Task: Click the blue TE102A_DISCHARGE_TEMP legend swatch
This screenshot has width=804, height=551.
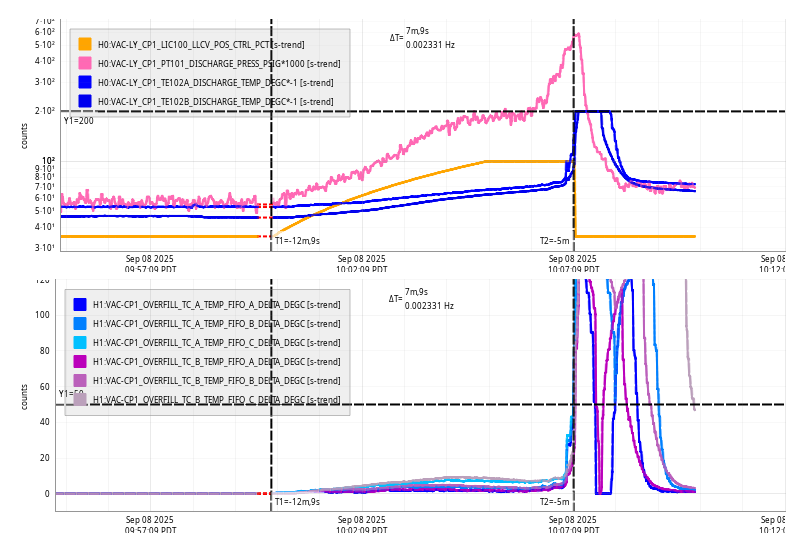Action: pos(85,82)
